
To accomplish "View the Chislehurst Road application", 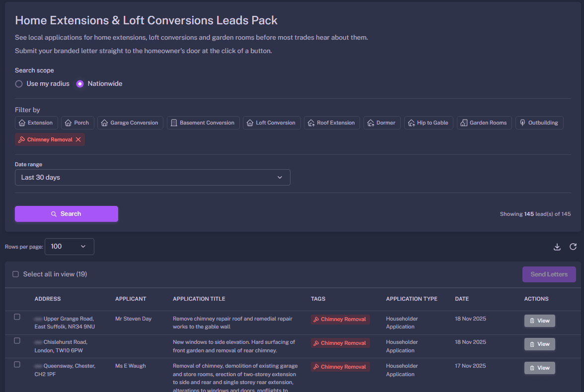I will pyautogui.click(x=539, y=344).
